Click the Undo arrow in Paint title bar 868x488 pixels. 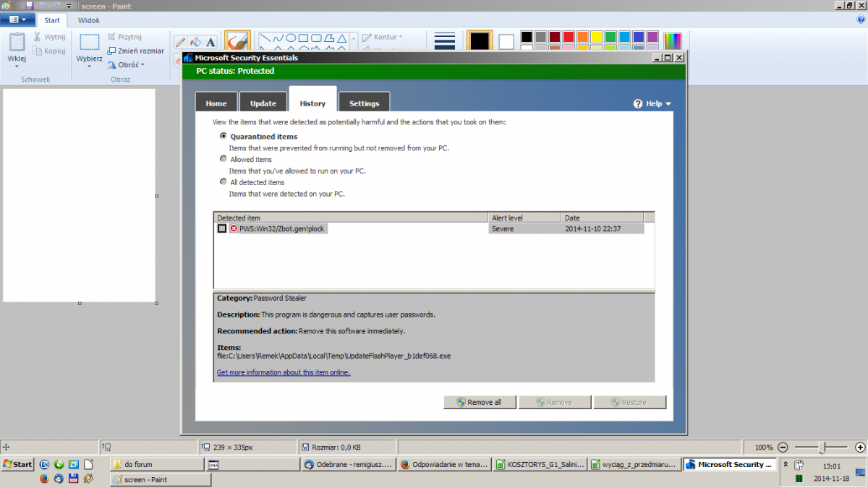(43, 6)
